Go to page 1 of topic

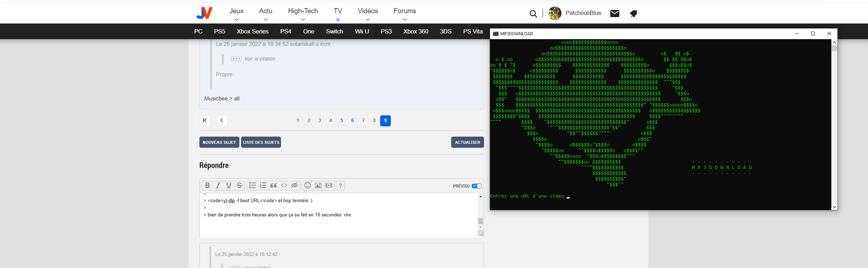coord(298,121)
